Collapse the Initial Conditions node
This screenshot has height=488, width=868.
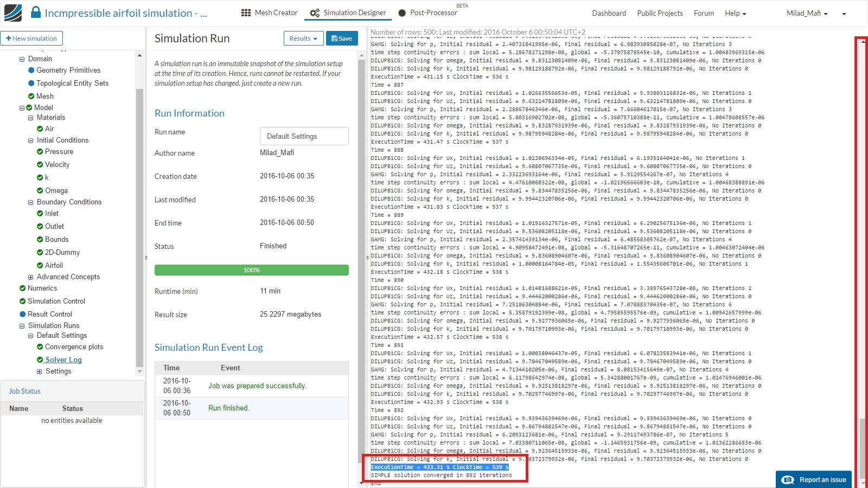tap(31, 140)
